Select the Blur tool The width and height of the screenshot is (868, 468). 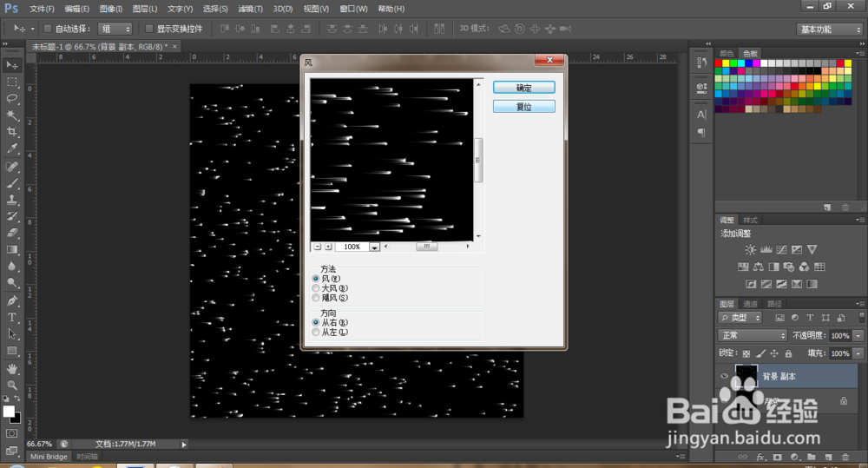pyautogui.click(x=11, y=267)
